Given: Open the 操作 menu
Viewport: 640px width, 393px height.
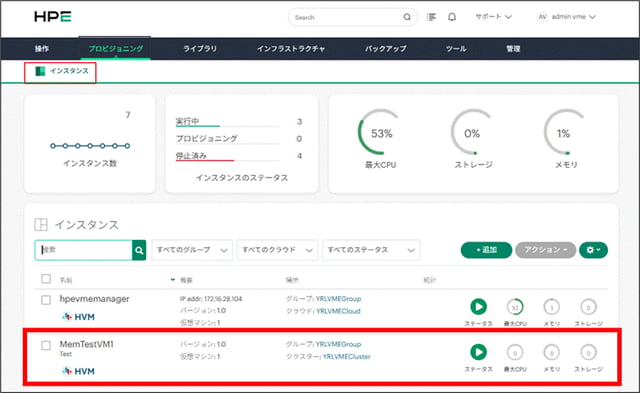Looking at the screenshot, I should 42,49.
